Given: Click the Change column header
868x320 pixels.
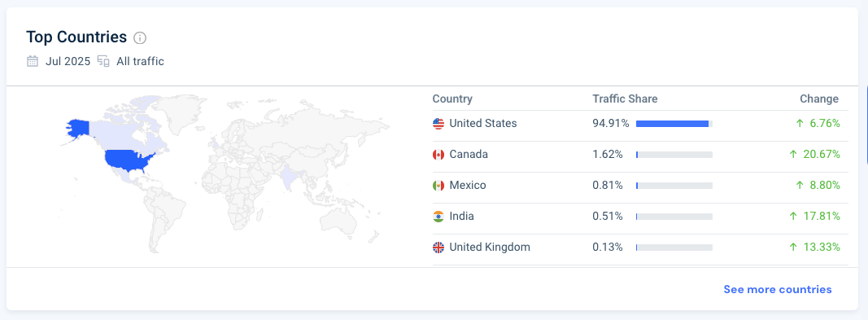Looking at the screenshot, I should [x=819, y=99].
